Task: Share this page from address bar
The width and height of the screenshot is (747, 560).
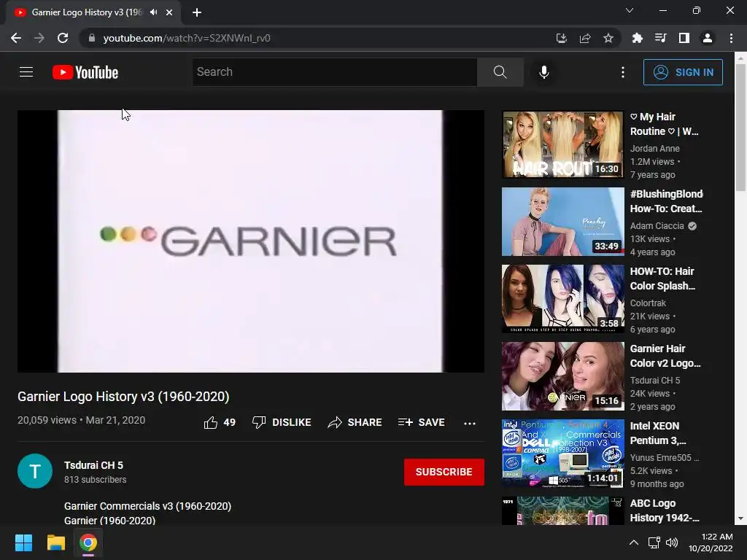Action: [585, 38]
